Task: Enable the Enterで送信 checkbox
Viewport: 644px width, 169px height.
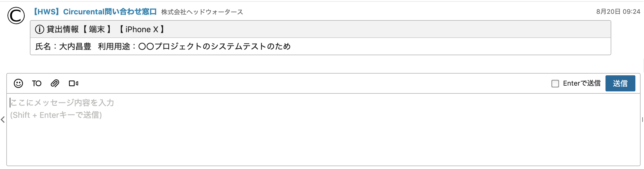Action: coord(555,84)
